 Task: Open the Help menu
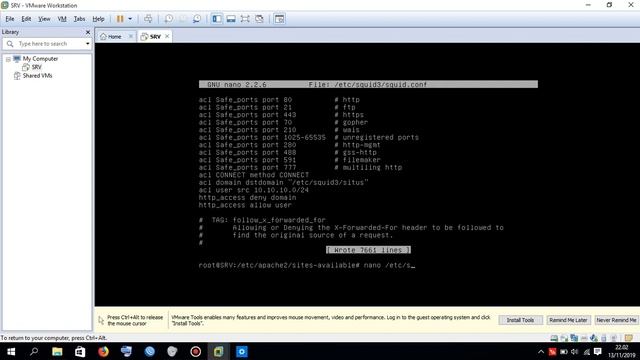[98, 19]
